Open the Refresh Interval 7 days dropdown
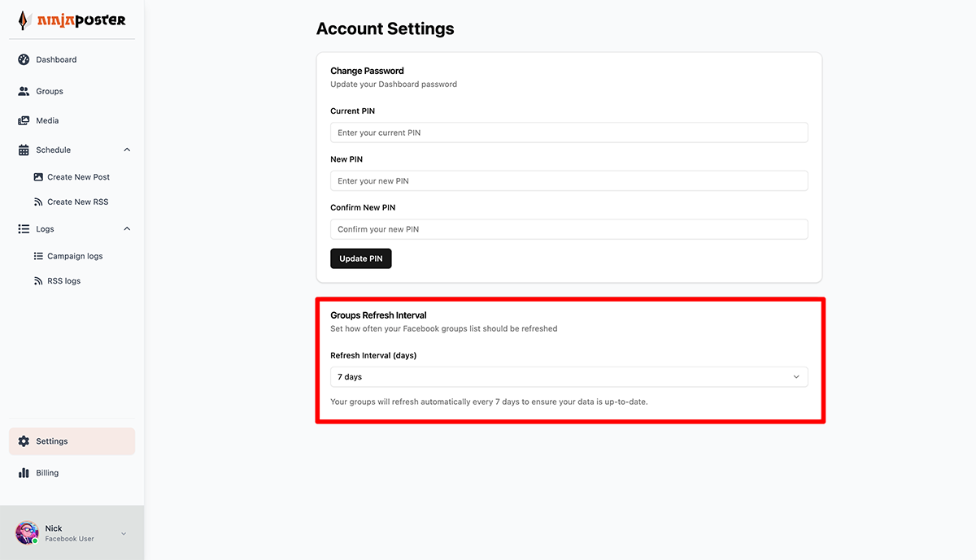Image resolution: width=976 pixels, height=560 pixels. pyautogui.click(x=569, y=377)
